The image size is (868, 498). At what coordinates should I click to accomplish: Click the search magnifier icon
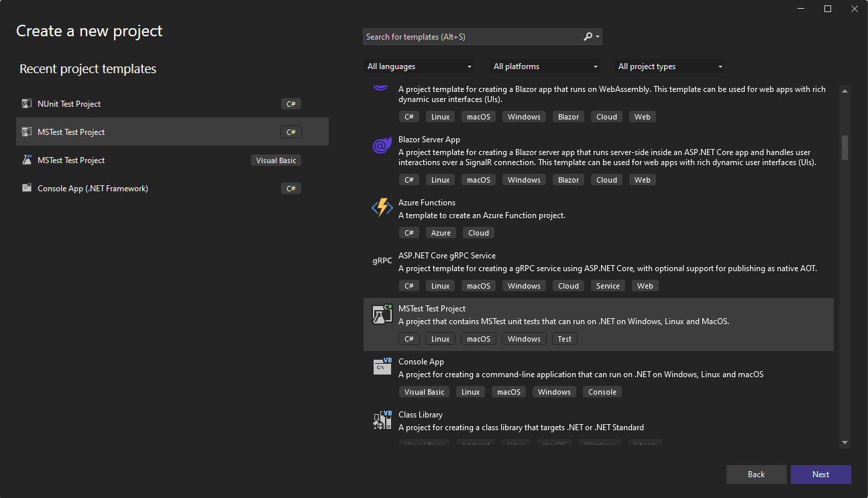click(x=588, y=37)
